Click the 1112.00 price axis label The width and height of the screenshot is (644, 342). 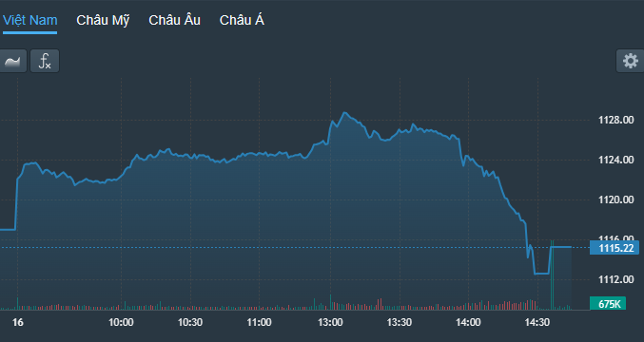[x=616, y=279]
